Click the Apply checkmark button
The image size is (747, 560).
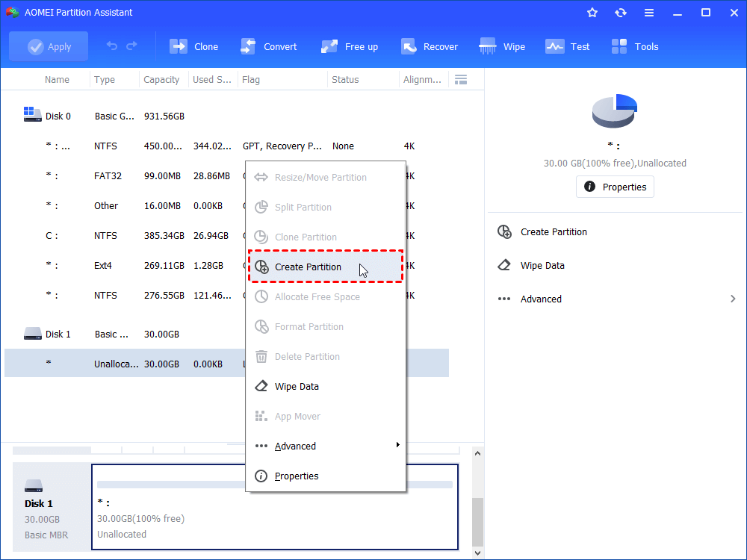(x=49, y=46)
